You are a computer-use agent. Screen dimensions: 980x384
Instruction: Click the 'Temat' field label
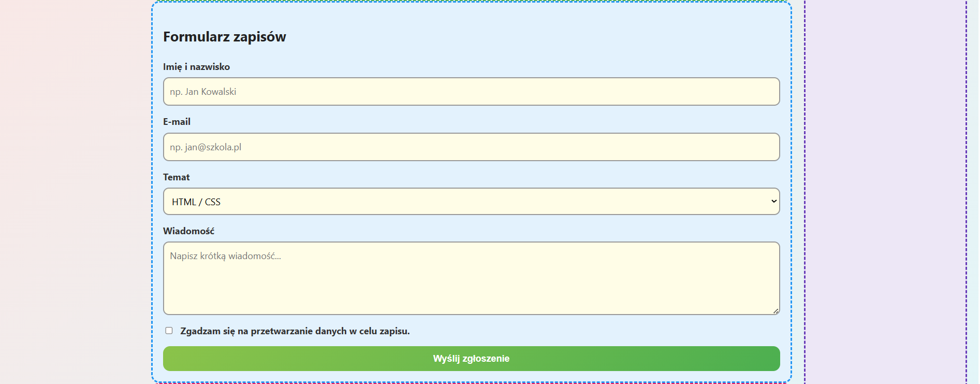point(176,177)
